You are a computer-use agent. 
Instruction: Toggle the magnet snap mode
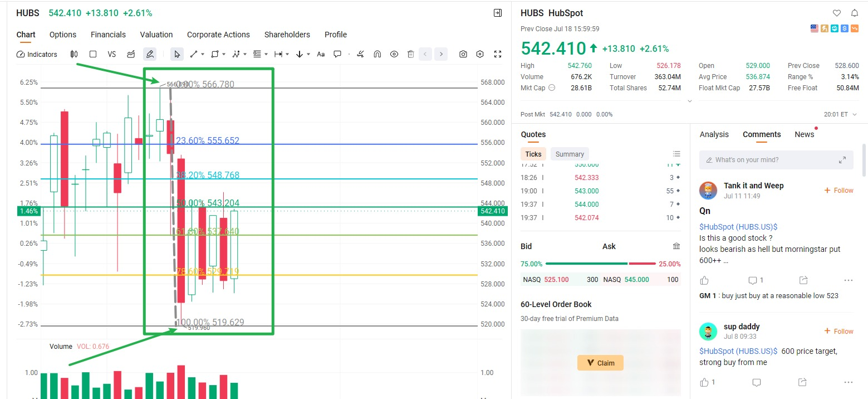click(377, 54)
